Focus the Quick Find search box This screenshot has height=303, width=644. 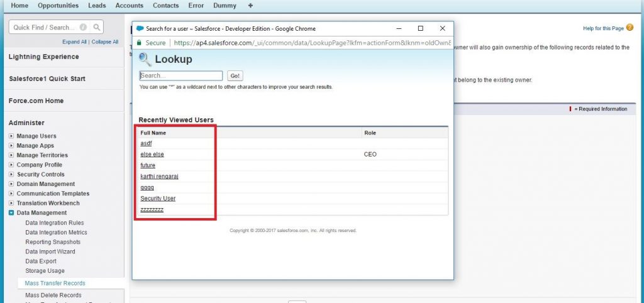coord(45,28)
